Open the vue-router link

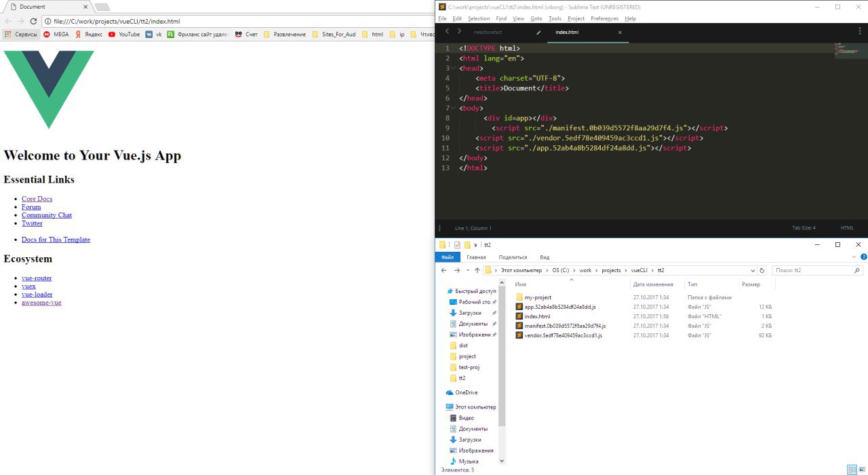click(x=37, y=278)
